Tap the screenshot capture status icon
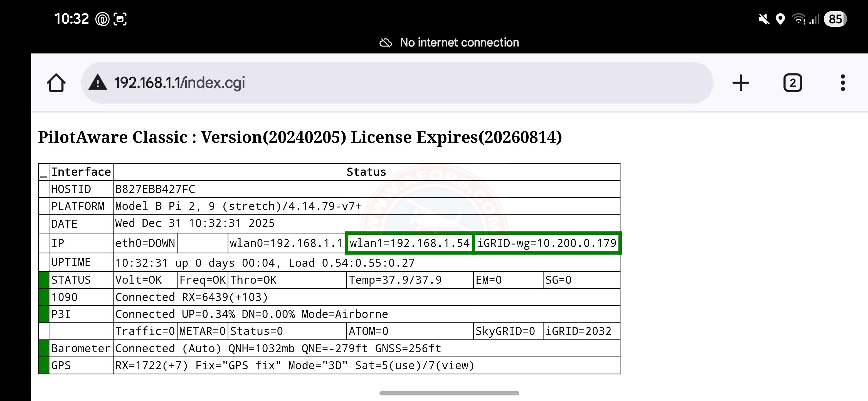This screenshot has height=401, width=868. click(x=120, y=19)
